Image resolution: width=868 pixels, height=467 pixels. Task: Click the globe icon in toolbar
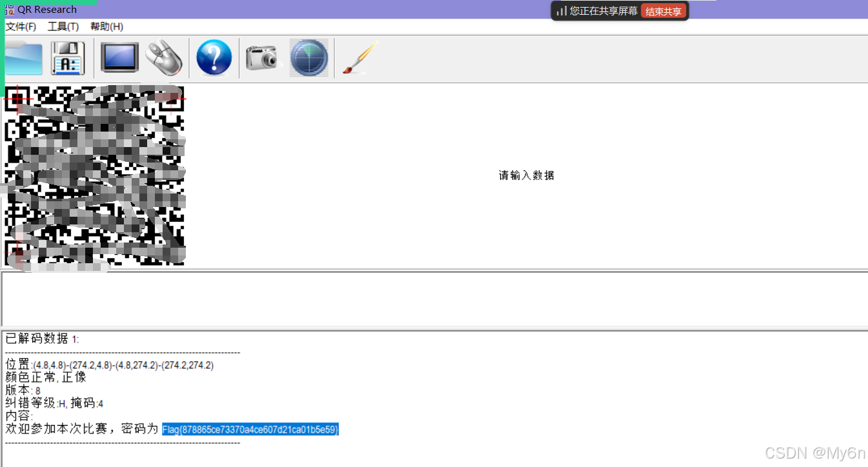pos(308,58)
